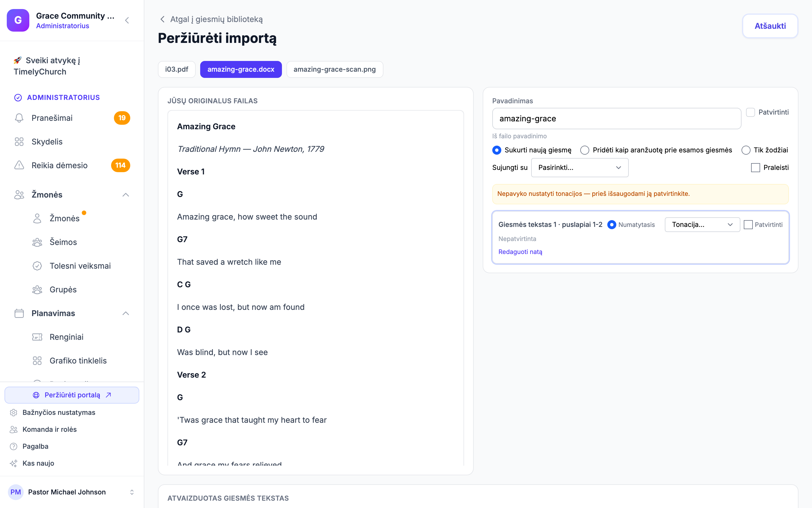The height and width of the screenshot is (508, 812).
Task: Select Tik žodžiai radio option
Action: pos(746,150)
